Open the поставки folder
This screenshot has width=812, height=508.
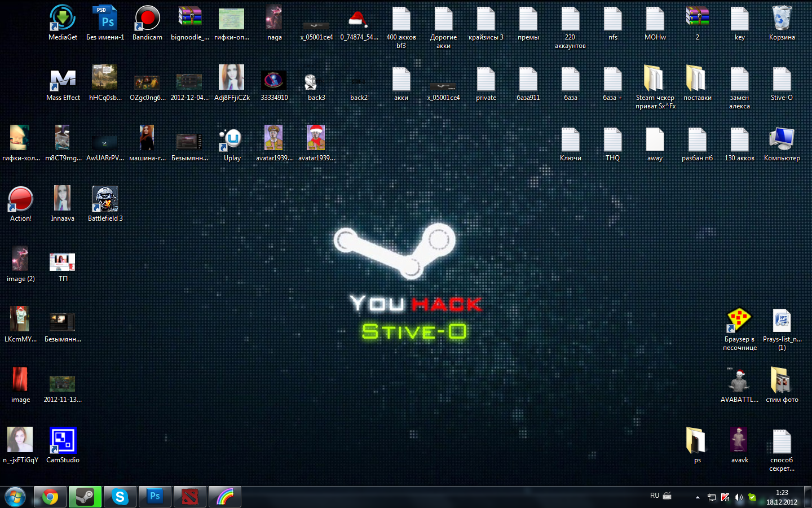[697, 83]
